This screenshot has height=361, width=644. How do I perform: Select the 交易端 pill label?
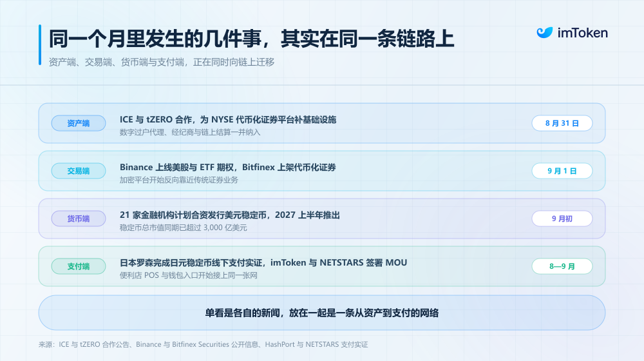tap(79, 171)
